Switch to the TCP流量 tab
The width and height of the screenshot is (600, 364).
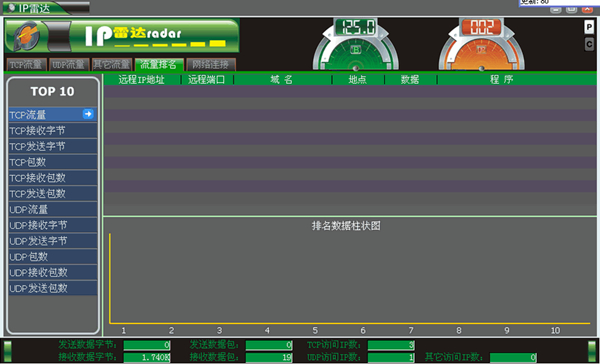(26, 65)
